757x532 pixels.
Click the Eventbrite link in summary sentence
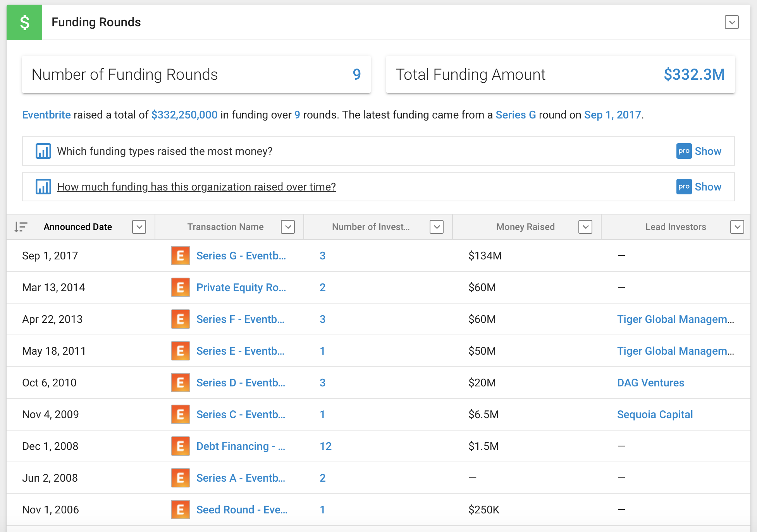coord(46,115)
